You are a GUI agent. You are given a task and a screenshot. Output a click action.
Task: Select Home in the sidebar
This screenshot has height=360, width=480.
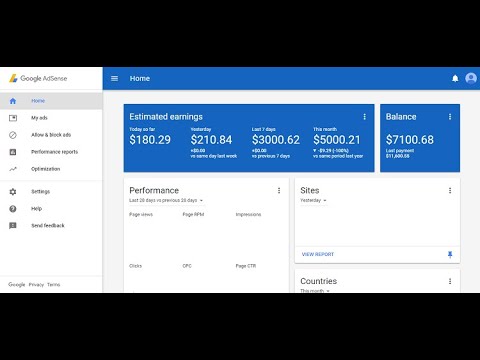(51, 101)
